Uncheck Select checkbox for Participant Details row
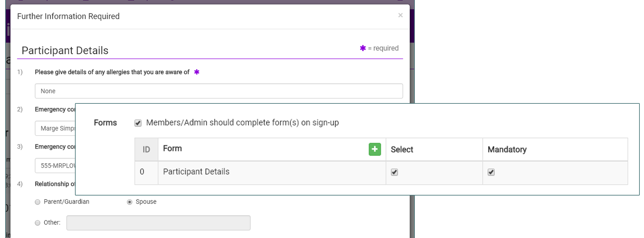This screenshot has width=644, height=238. tap(394, 172)
